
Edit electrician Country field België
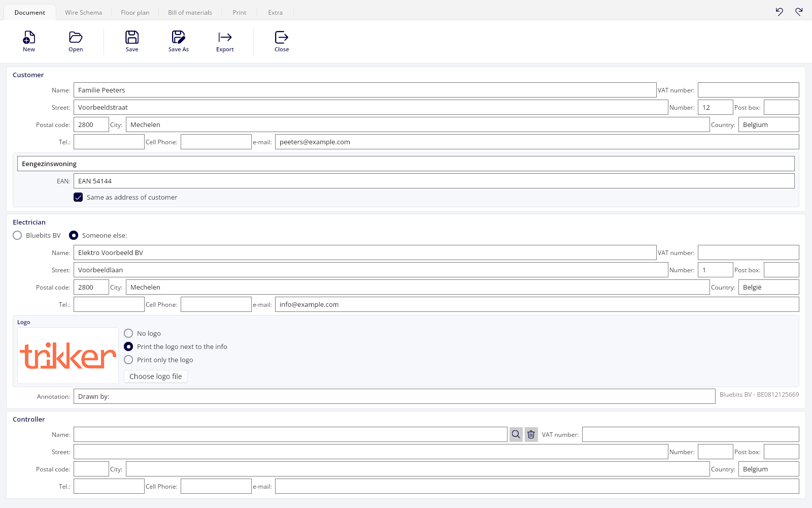point(768,287)
